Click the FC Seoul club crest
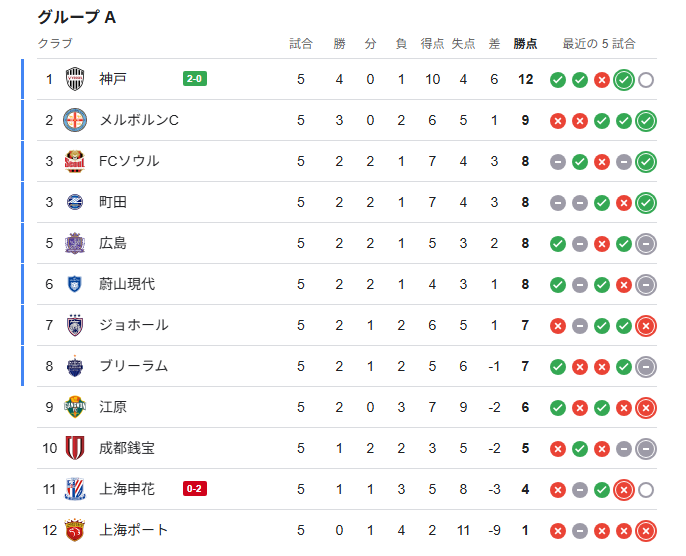This screenshot has width=686, height=556. point(75,161)
